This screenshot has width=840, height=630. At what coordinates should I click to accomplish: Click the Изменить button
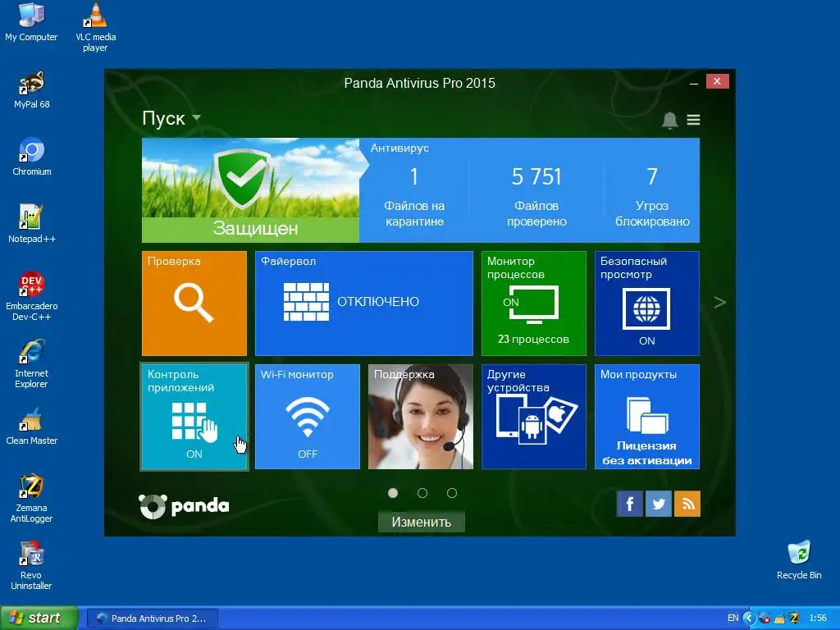(x=421, y=522)
